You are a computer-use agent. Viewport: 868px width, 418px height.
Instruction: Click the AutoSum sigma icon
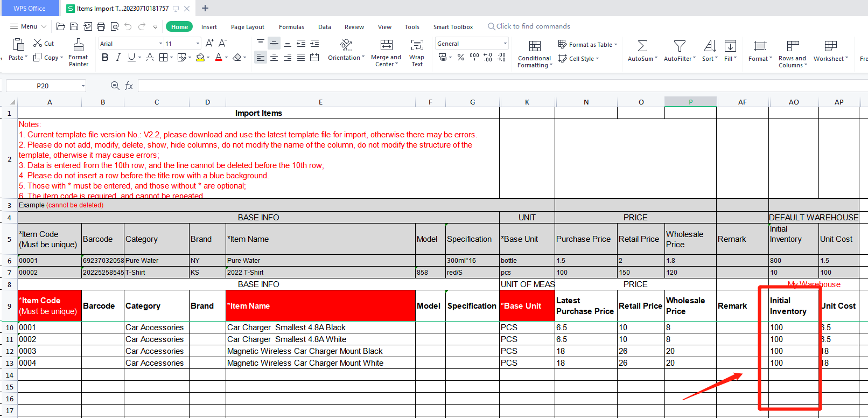642,46
